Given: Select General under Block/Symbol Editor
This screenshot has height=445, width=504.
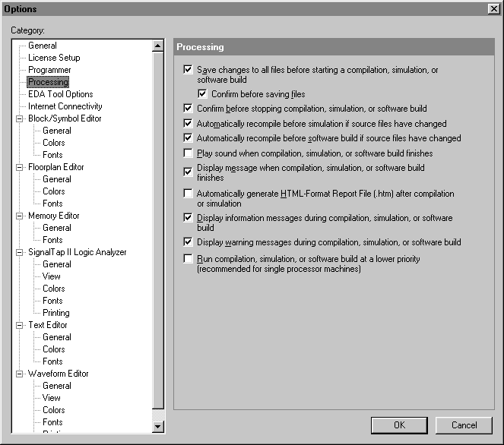Looking at the screenshot, I should (57, 131).
